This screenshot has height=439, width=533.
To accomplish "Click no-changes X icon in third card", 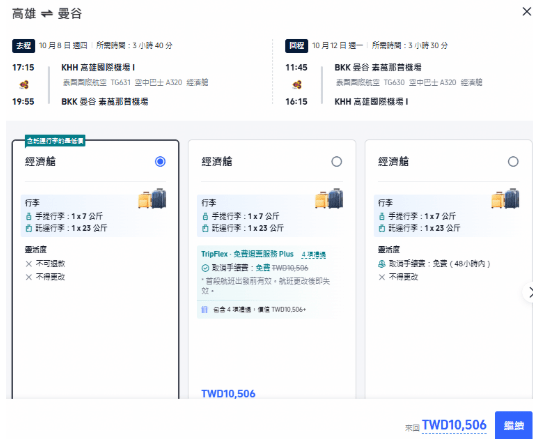I will [x=382, y=277].
